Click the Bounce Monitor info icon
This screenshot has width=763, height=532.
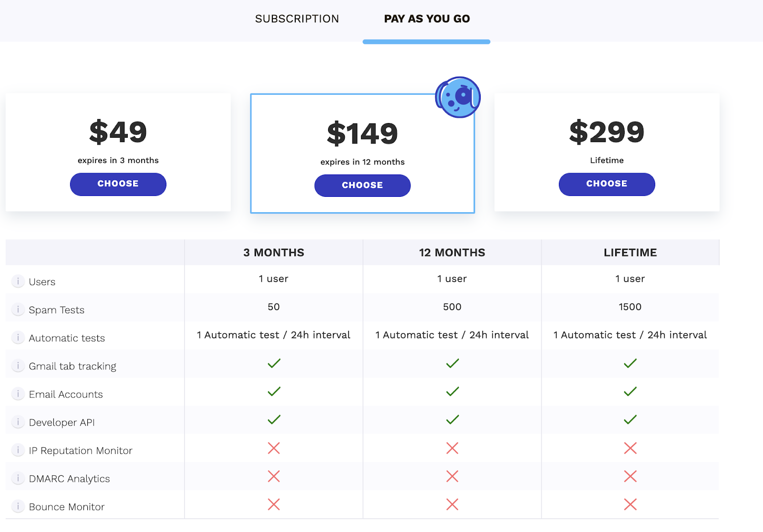18,506
